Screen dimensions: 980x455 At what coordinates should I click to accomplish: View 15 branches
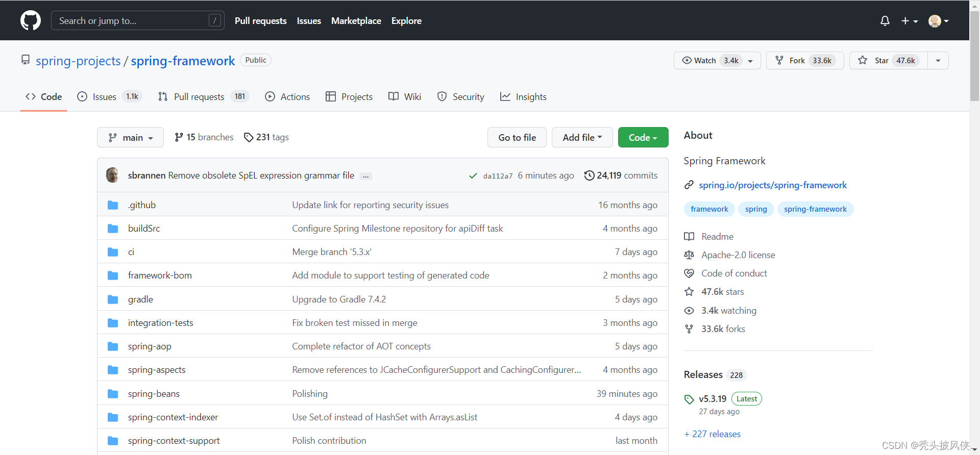[204, 137]
